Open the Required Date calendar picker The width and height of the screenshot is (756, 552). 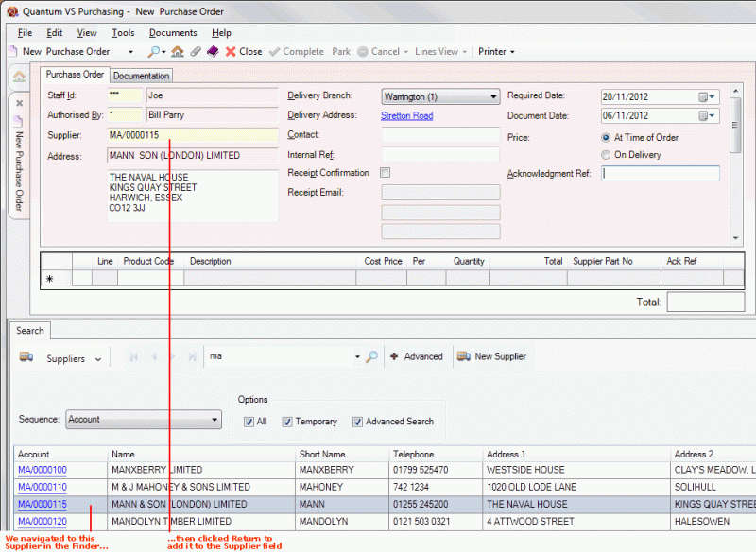(701, 95)
